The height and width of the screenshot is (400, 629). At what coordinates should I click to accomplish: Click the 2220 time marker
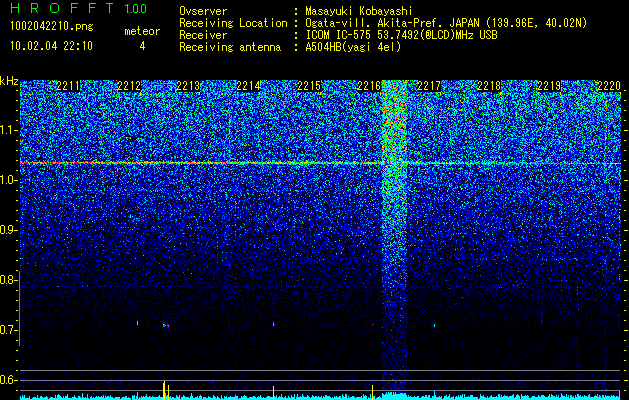(609, 86)
